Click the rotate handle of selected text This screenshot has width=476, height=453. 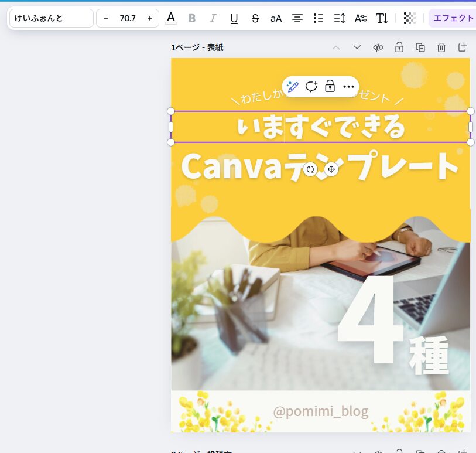tap(310, 169)
